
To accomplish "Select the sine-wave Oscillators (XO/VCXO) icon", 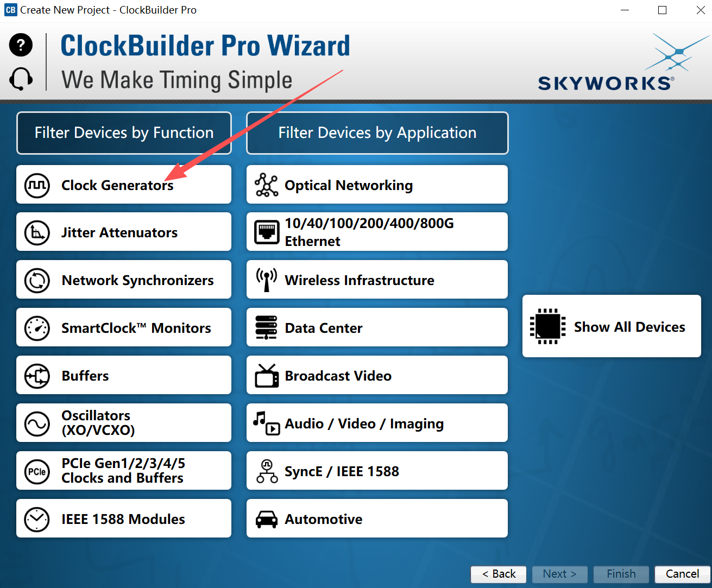I will tap(37, 423).
